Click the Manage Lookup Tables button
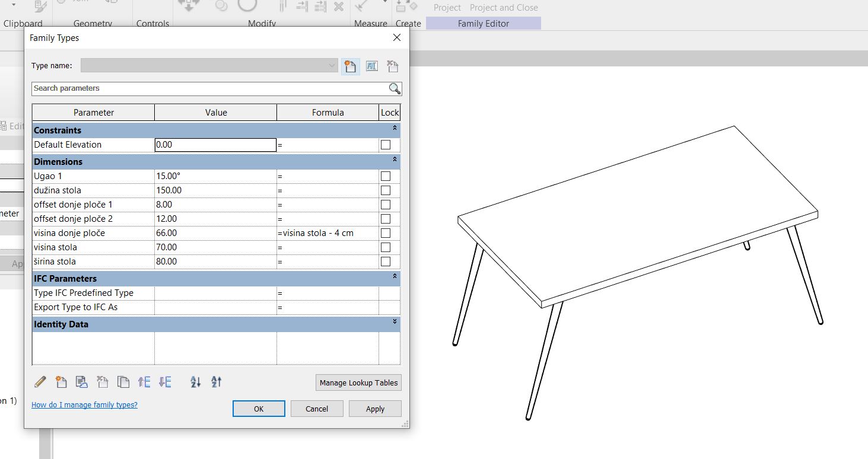 pos(358,383)
